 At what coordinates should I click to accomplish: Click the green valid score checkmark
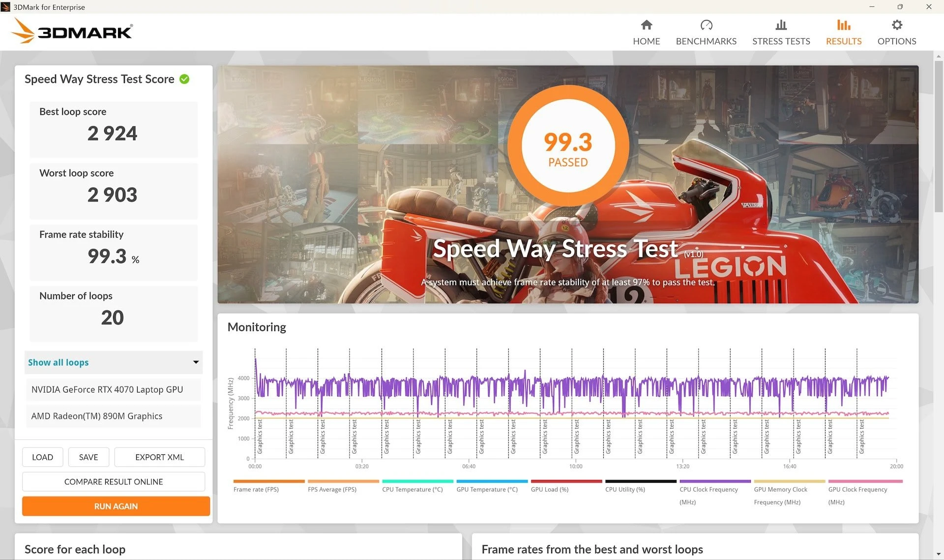coord(184,79)
